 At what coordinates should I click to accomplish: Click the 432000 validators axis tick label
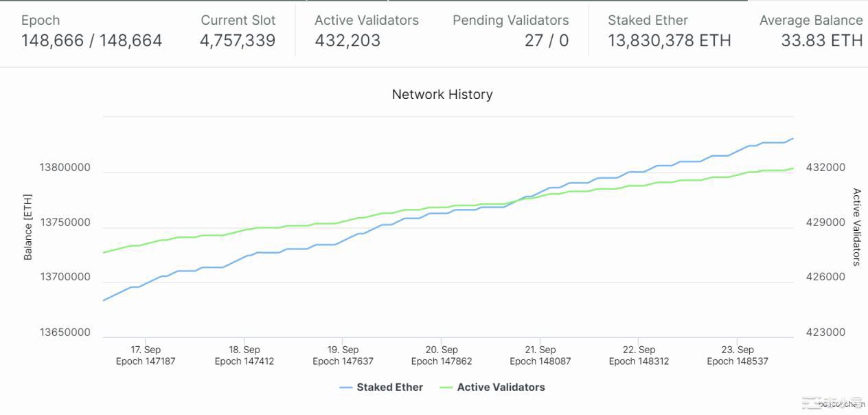click(x=825, y=168)
